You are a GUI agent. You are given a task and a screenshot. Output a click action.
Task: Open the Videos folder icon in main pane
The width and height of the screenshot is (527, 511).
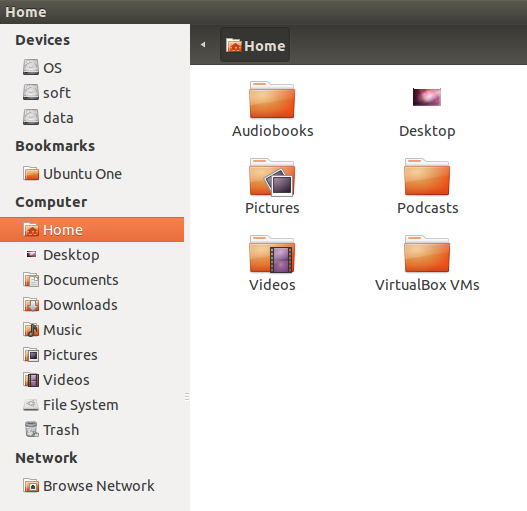coord(272,254)
